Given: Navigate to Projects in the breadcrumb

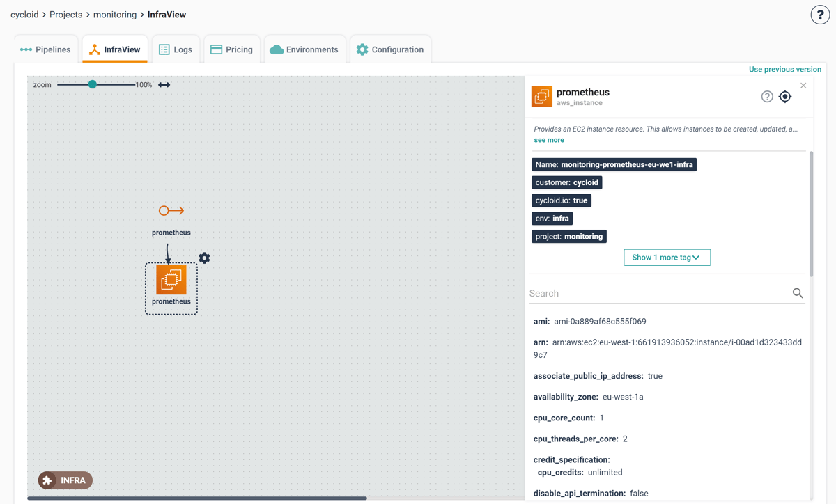Looking at the screenshot, I should (x=65, y=14).
